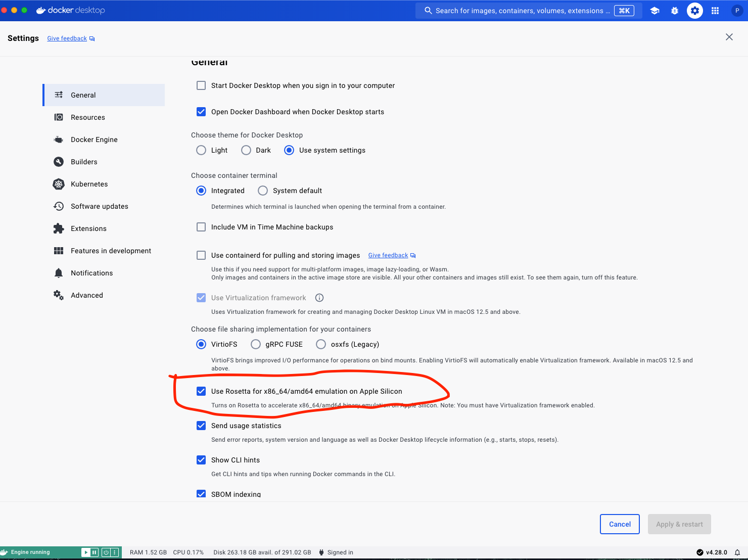The image size is (748, 560).
Task: Click the Docker Engine whale icon in sidebar
Action: tap(59, 139)
